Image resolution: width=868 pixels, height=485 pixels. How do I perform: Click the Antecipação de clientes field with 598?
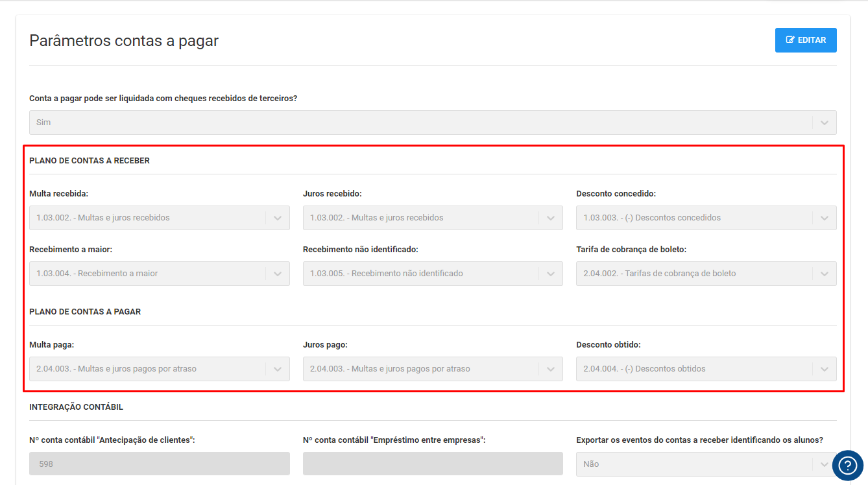160,464
